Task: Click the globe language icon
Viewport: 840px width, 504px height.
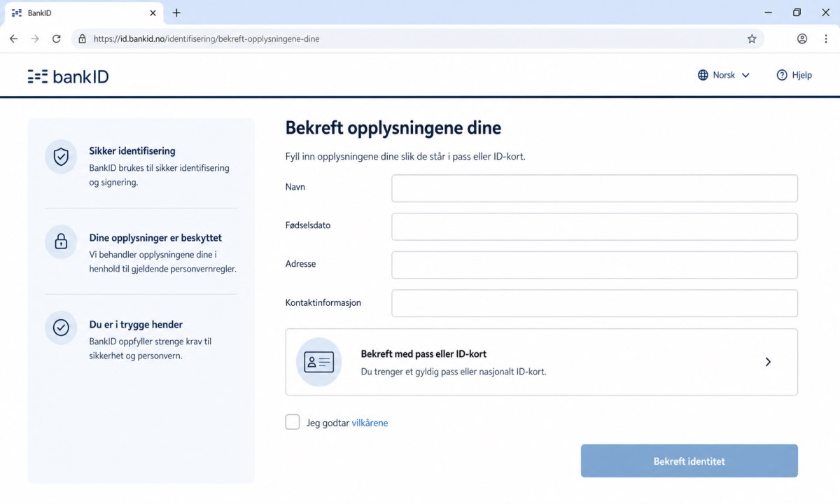Action: [703, 75]
